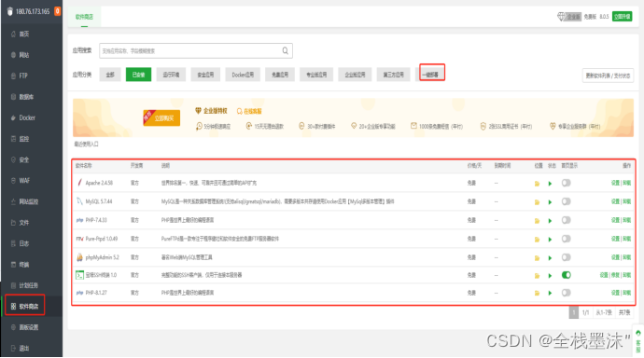644x358 pixels.
Task: Click the green 立即升级 button in the top bar
Action: point(622,17)
